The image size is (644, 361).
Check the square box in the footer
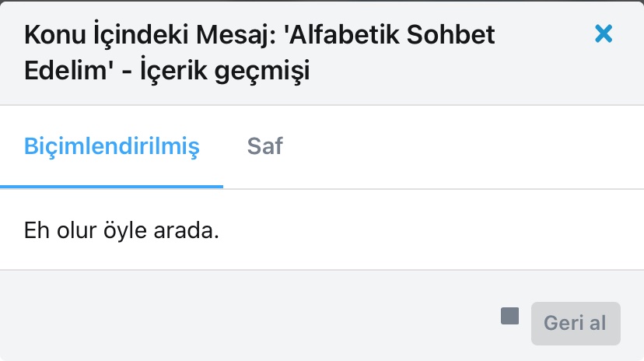(510, 316)
